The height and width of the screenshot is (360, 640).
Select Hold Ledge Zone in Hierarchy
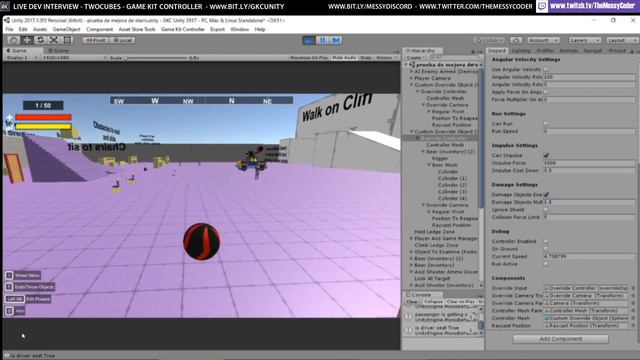coord(434,232)
